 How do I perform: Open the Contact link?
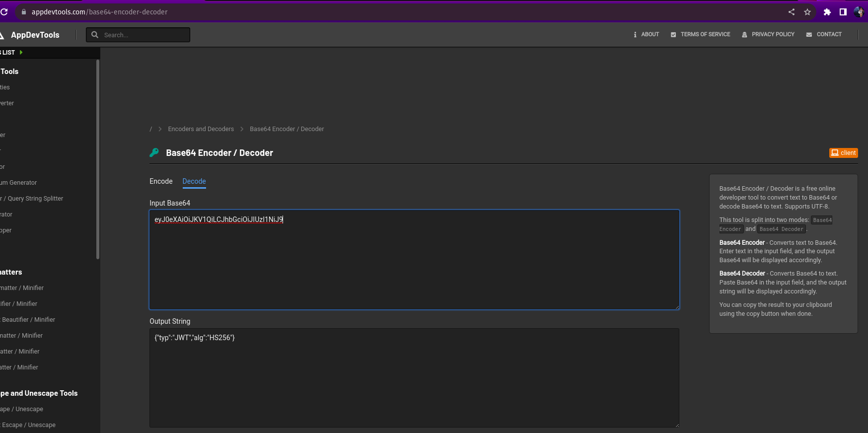824,35
